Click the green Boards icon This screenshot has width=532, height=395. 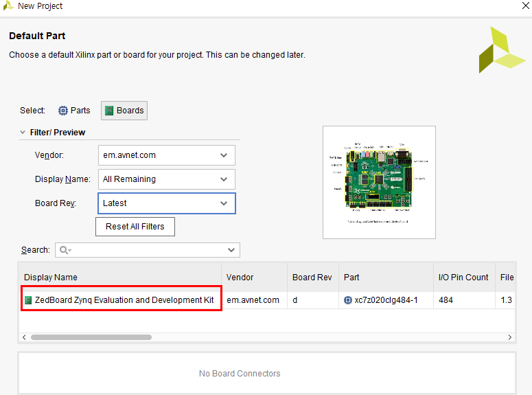109,111
